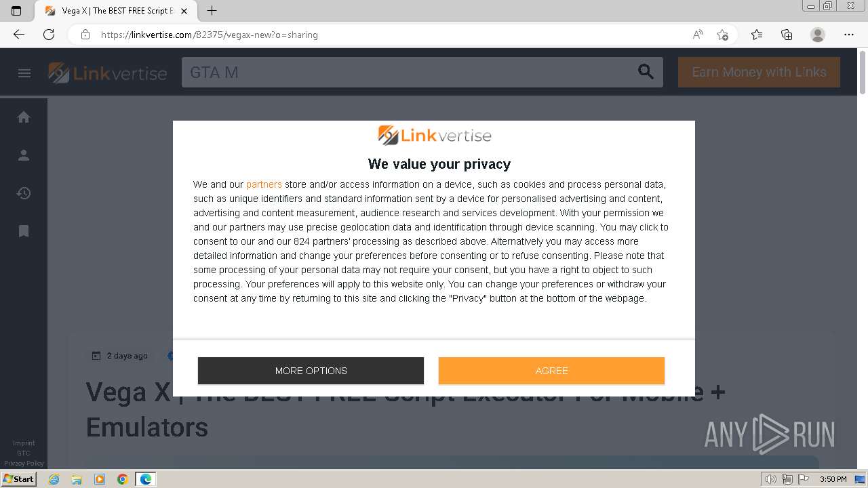This screenshot has height=488, width=868.
Task: Open Edge Settings and more menu
Action: click(x=849, y=35)
